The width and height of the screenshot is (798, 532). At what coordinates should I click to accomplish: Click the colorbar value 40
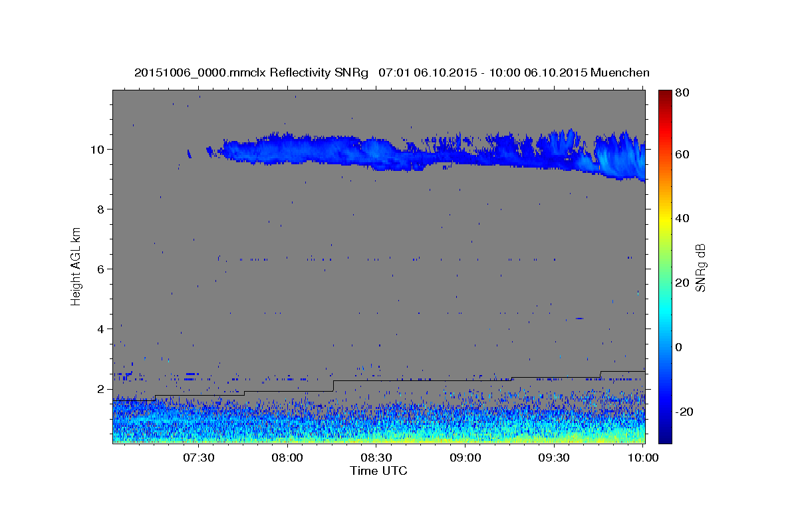(682, 218)
